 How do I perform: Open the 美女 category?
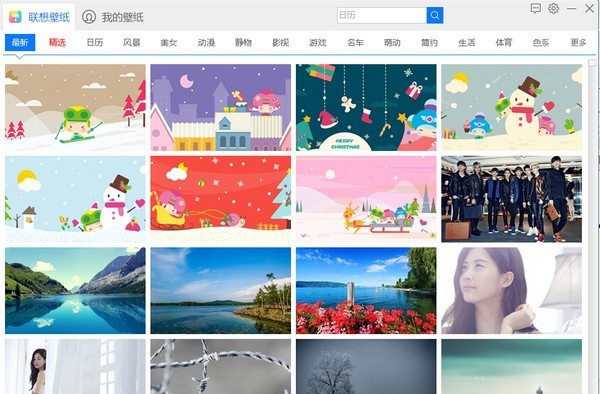pos(169,42)
